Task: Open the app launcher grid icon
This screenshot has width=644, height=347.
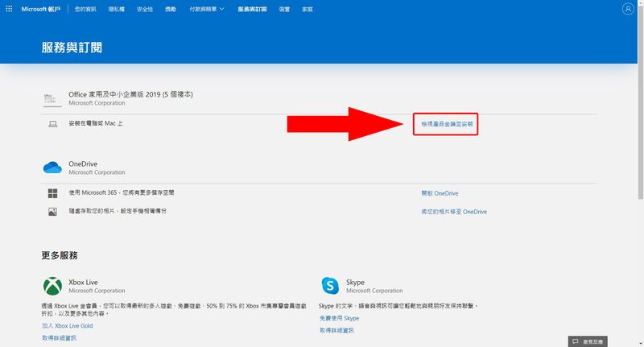Action: (x=9, y=9)
